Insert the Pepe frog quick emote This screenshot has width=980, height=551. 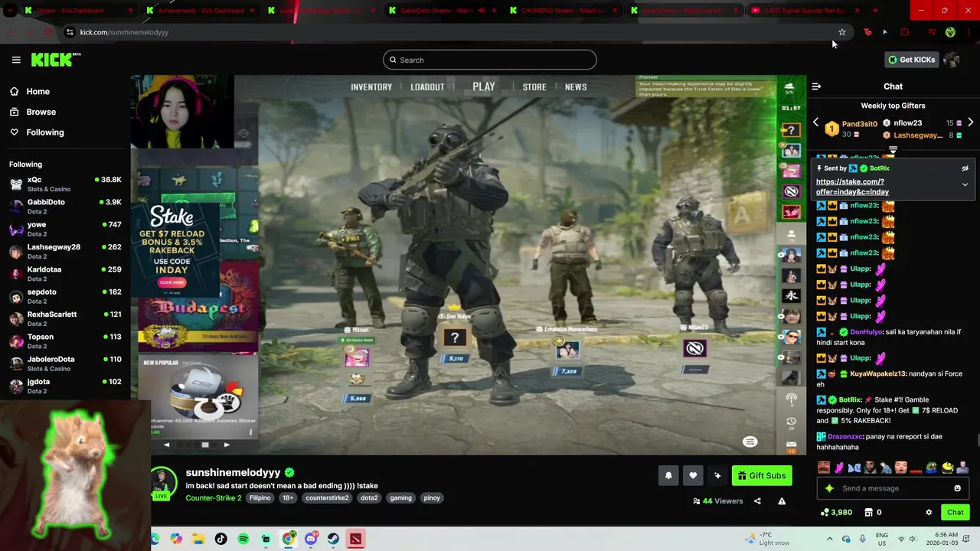click(x=931, y=468)
